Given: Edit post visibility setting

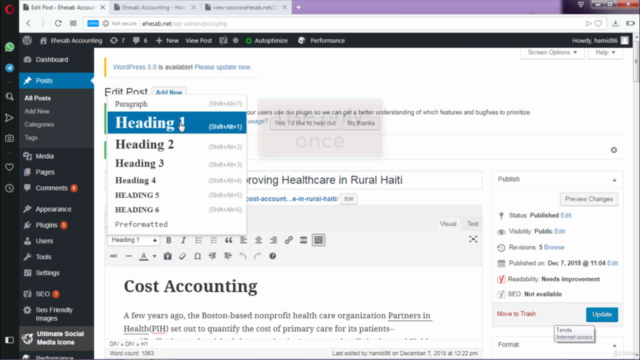Looking at the screenshot, I should click(x=560, y=231).
